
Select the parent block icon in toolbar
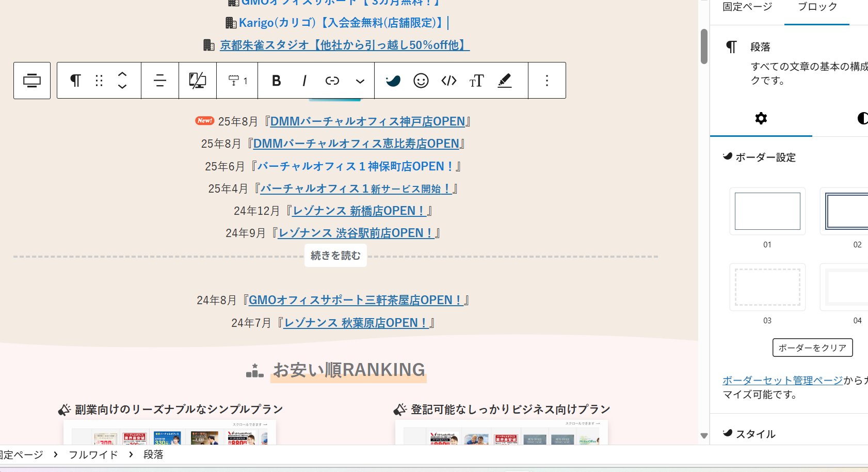point(32,81)
